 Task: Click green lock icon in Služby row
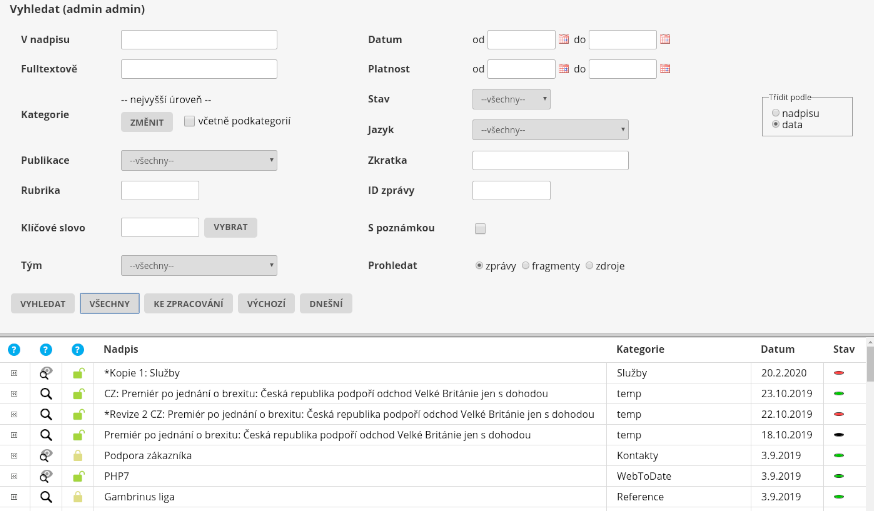pyautogui.click(x=78, y=373)
